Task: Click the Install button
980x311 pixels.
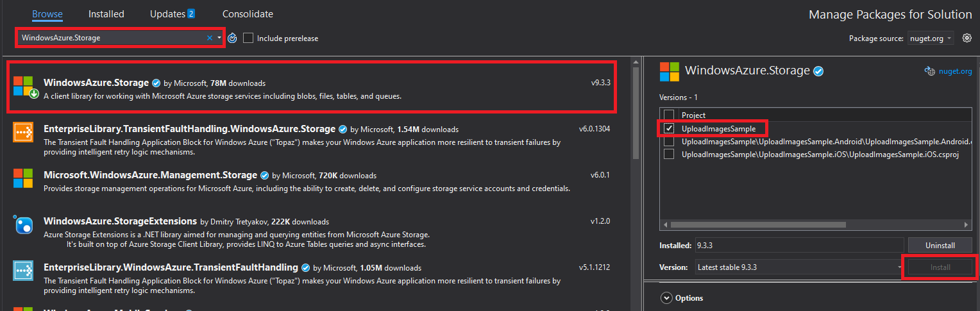Action: [940, 267]
